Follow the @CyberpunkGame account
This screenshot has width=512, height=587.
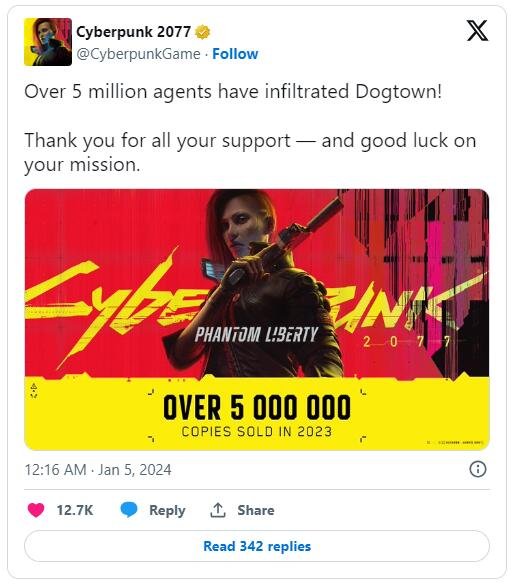pyautogui.click(x=235, y=54)
